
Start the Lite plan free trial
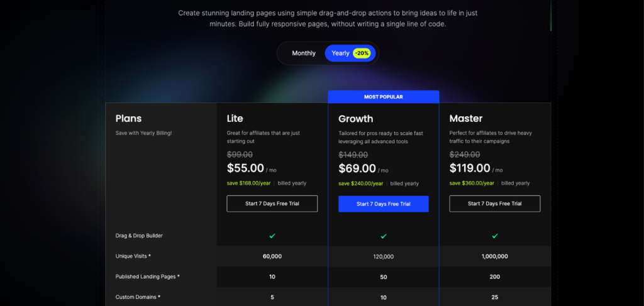[x=272, y=204]
